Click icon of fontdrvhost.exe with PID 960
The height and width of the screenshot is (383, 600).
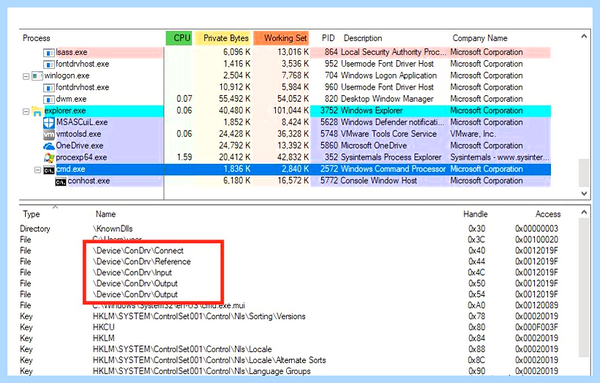click(49, 88)
